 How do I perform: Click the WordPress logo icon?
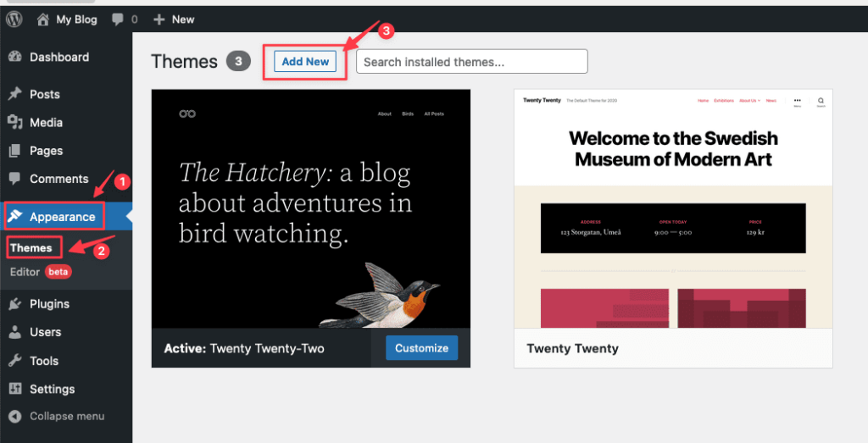pyautogui.click(x=15, y=19)
